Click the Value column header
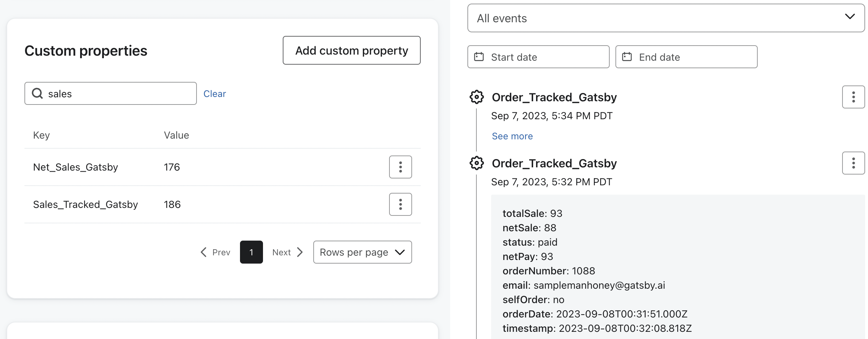Image resolution: width=868 pixels, height=339 pixels. [x=176, y=135]
